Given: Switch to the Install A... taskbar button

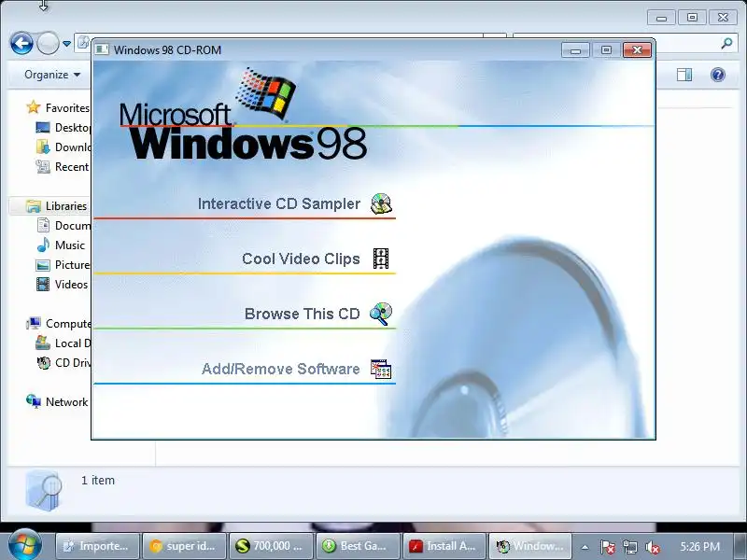Looking at the screenshot, I should (x=444, y=546).
